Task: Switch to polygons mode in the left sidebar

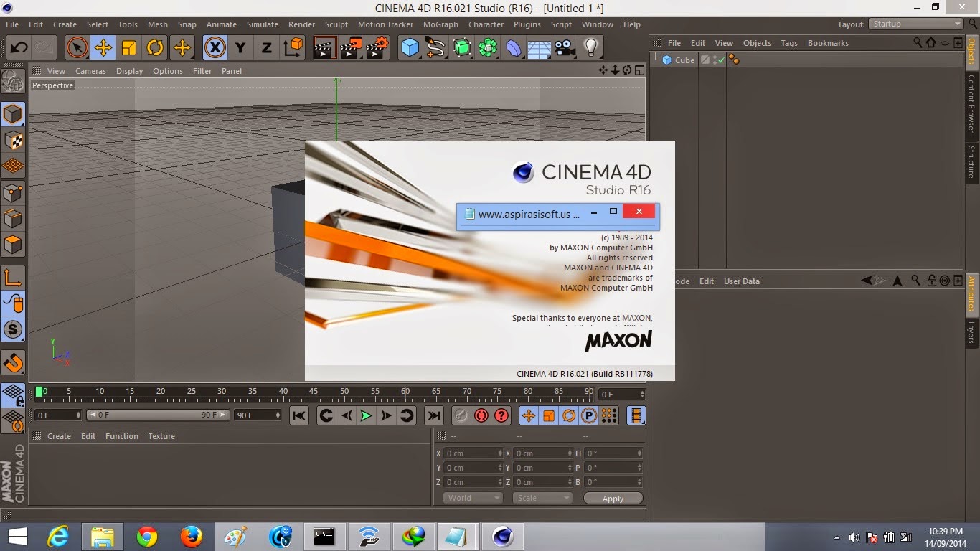Action: (x=13, y=245)
